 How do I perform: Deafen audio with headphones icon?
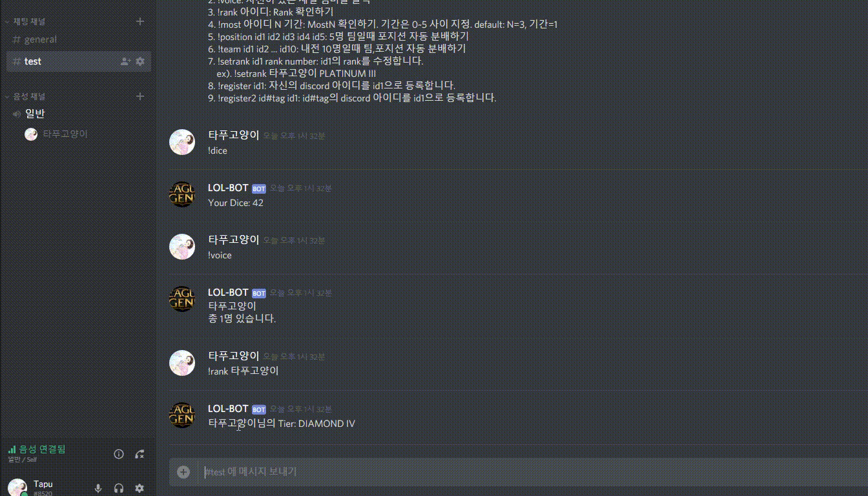(x=119, y=488)
